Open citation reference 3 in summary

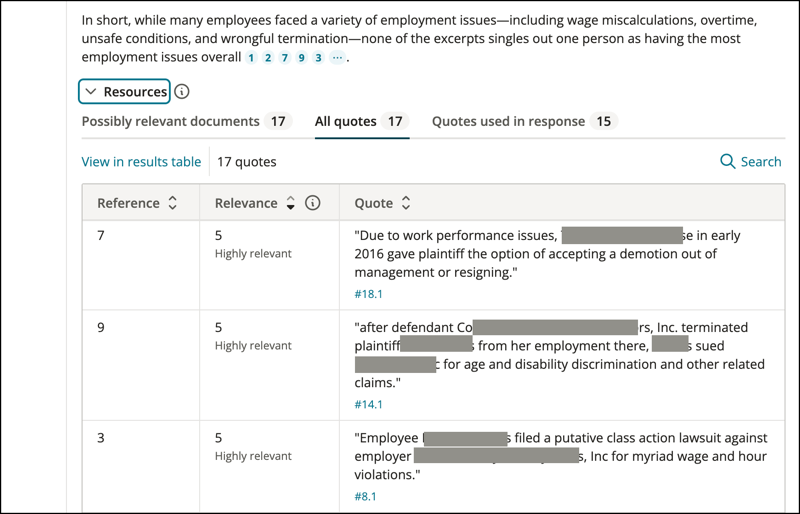coord(318,58)
